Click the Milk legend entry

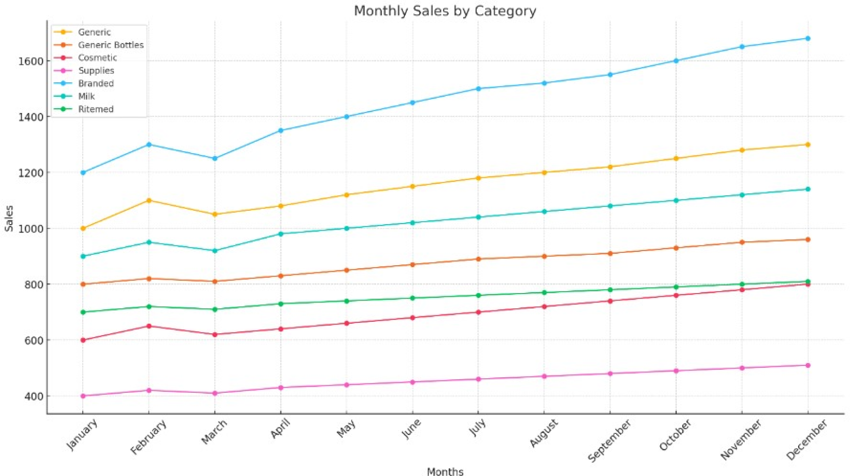click(74, 96)
